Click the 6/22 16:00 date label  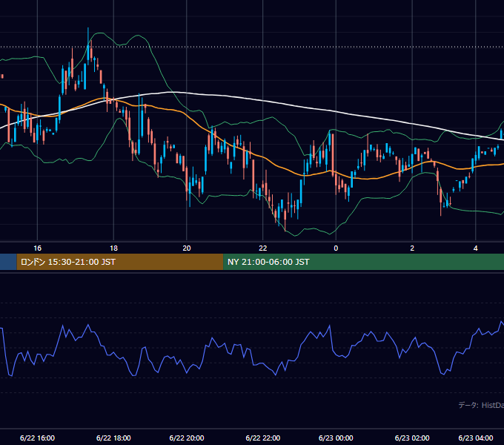[37, 438]
